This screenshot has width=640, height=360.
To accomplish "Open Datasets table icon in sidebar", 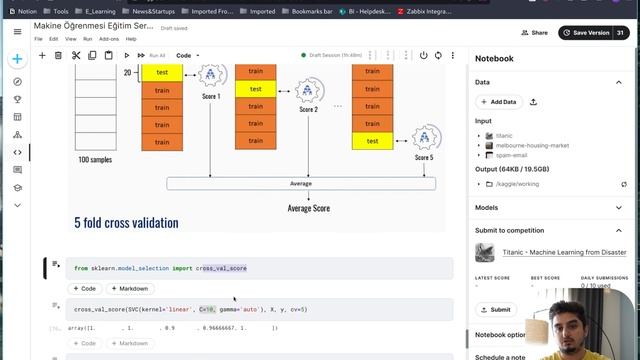I will click(x=18, y=117).
